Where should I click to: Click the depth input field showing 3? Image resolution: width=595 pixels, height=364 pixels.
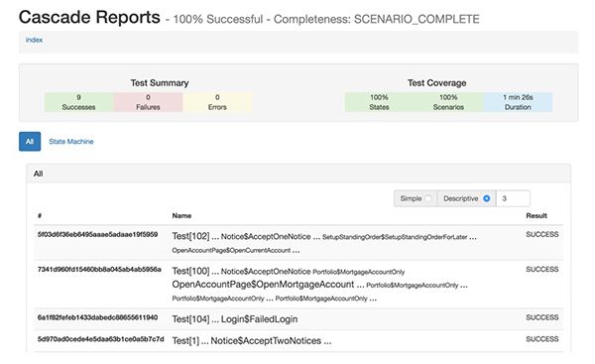pos(513,198)
